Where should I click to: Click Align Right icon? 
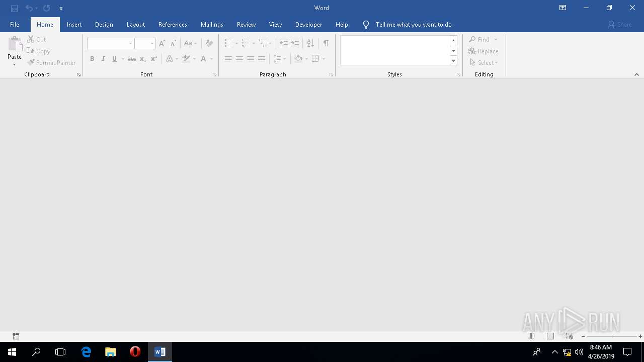251,59
